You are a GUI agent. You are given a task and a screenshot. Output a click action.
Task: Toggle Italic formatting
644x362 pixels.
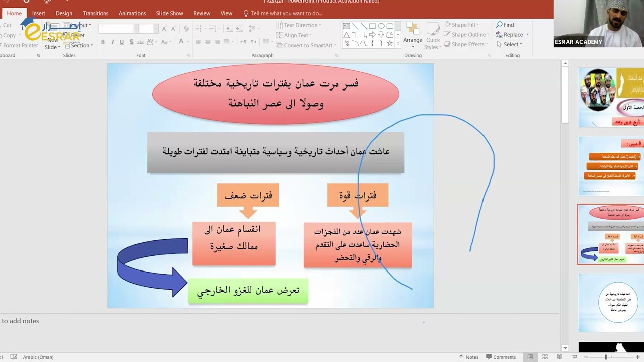tap(112, 42)
